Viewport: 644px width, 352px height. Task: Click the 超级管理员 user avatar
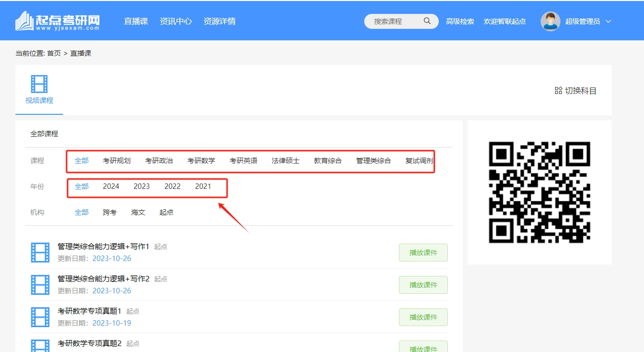[550, 21]
